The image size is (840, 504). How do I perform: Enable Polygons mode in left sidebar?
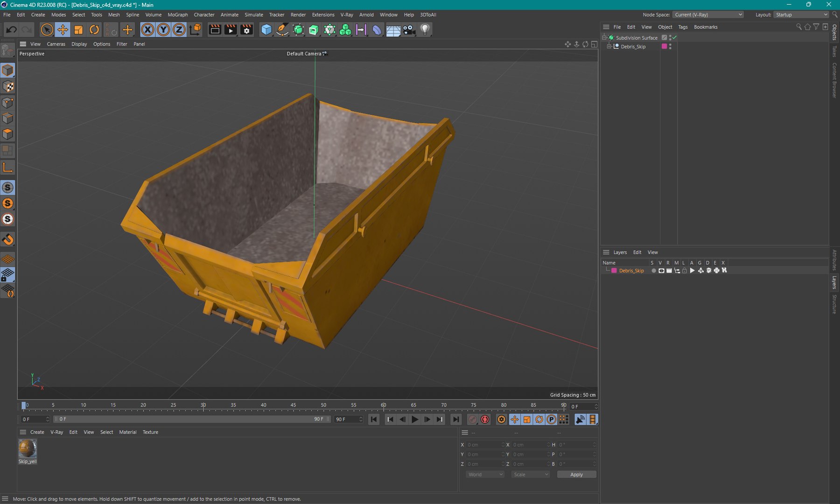click(8, 134)
